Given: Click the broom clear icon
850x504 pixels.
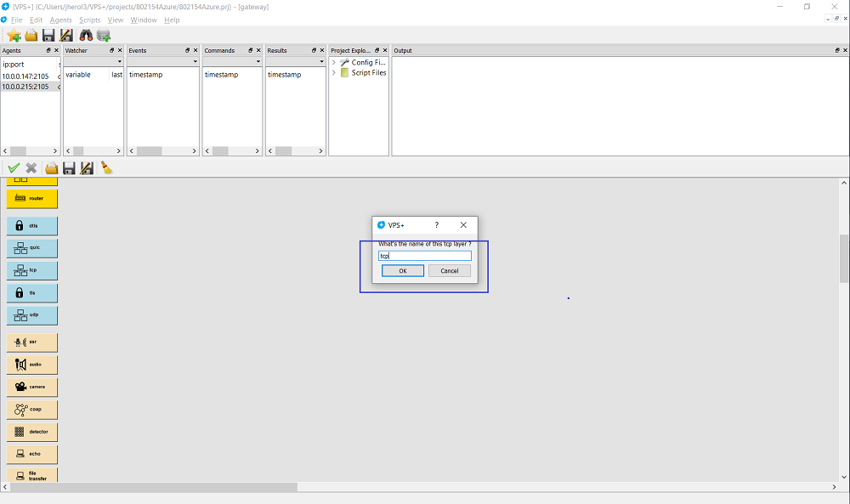Looking at the screenshot, I should pyautogui.click(x=106, y=168).
